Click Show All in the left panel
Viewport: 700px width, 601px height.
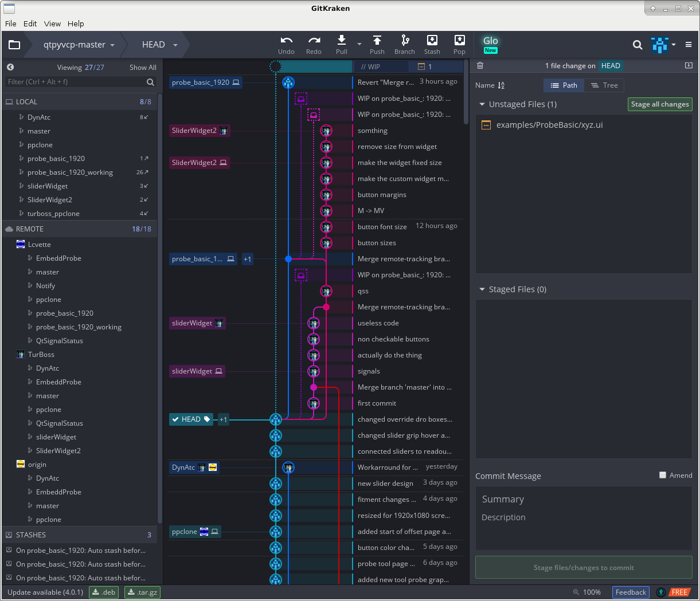143,68
